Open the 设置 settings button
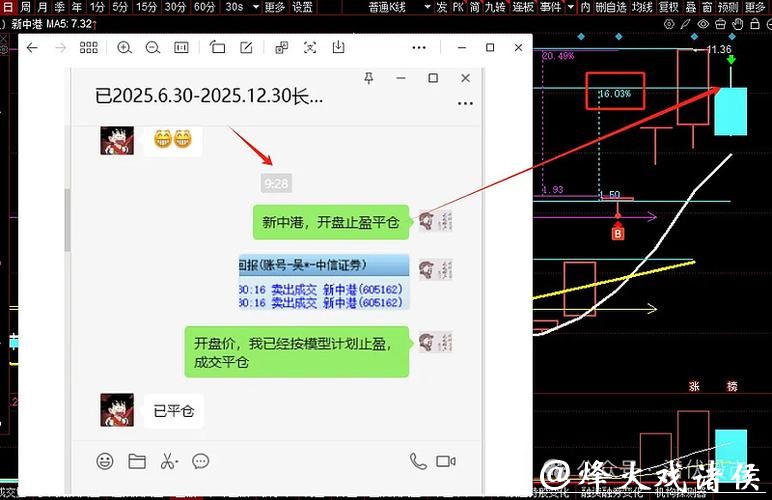 point(302,7)
